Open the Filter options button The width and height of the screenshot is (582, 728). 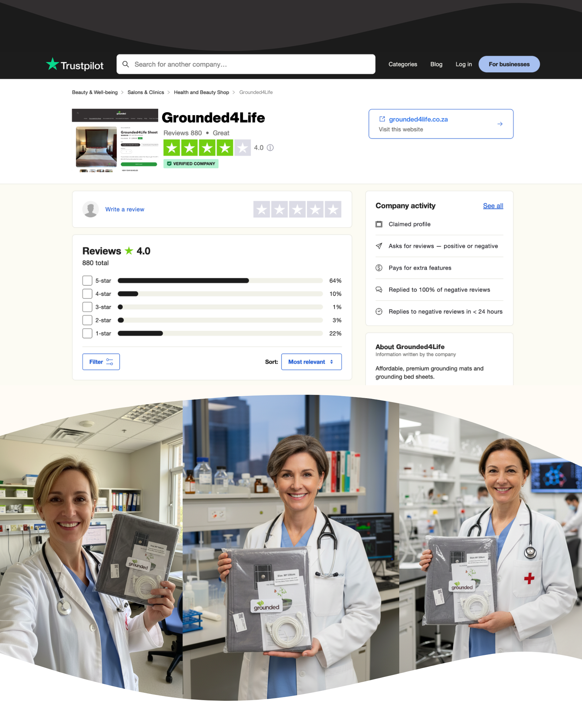101,362
